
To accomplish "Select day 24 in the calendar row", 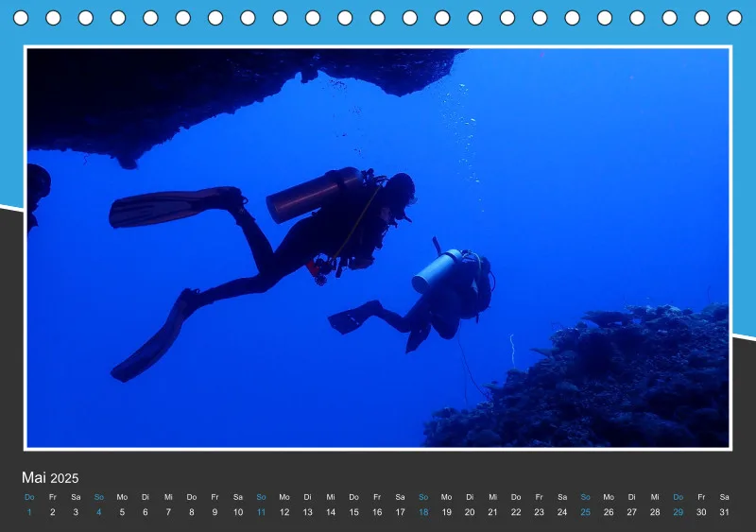I will click(562, 512).
